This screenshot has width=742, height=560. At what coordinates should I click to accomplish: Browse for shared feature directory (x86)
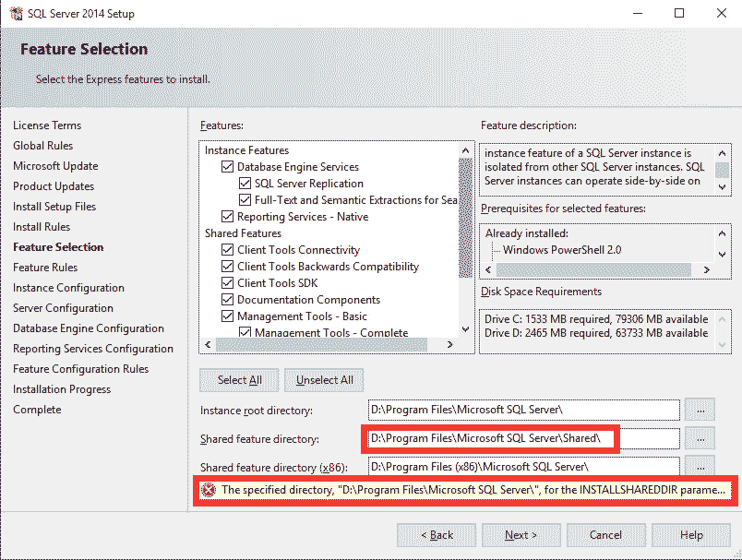[700, 466]
